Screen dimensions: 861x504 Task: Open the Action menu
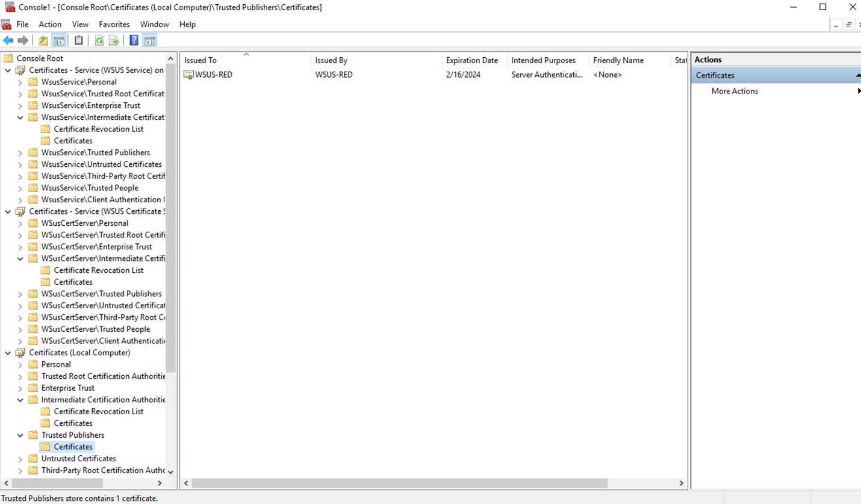(50, 24)
